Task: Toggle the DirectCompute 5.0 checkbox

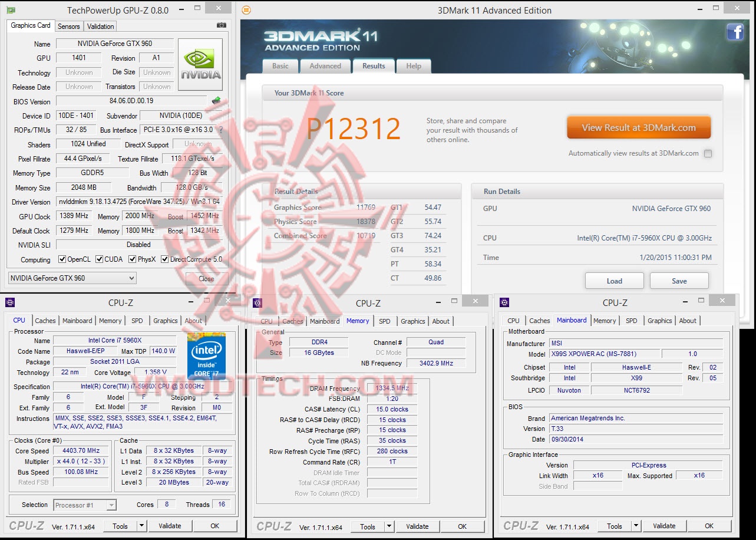Action: (165, 259)
